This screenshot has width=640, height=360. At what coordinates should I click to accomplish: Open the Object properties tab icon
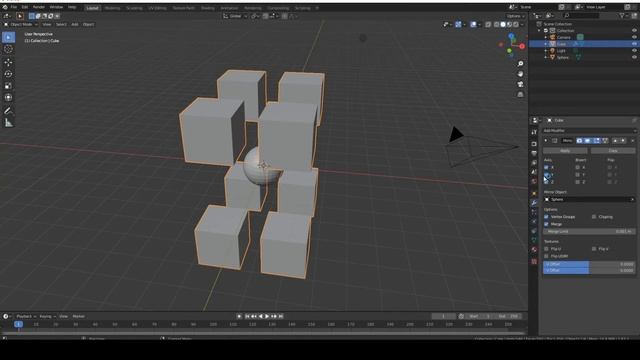click(534, 193)
